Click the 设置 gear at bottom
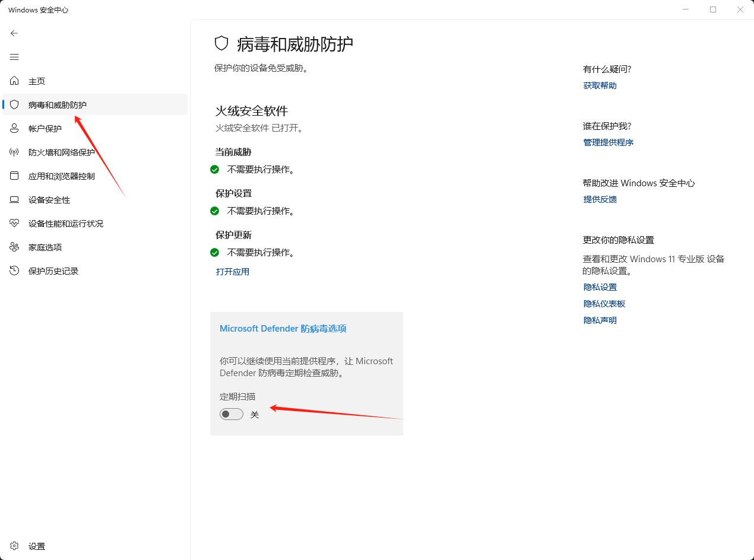Screen dimensions: 754x560 [x=14, y=546]
